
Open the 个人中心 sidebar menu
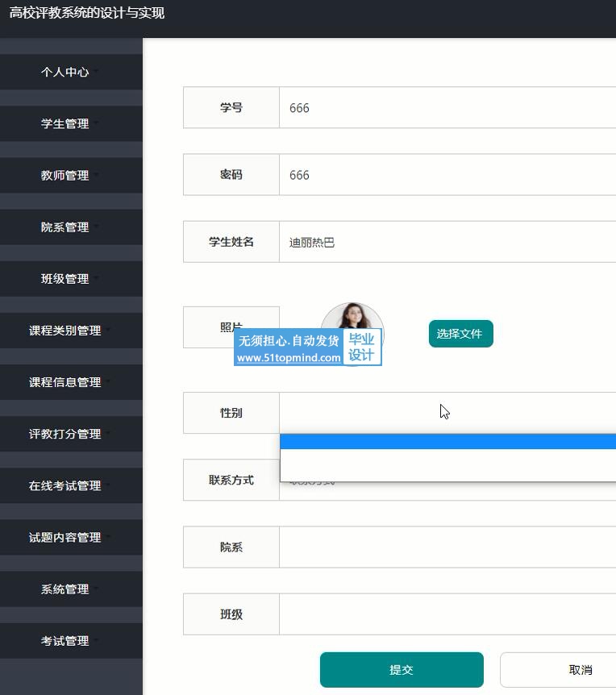pos(71,72)
